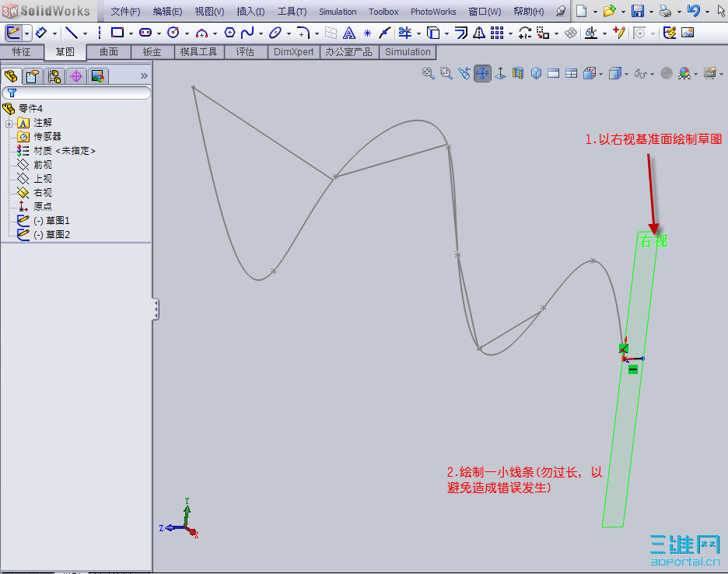
Task: Select the Mirror Entities tool
Action: click(478, 33)
